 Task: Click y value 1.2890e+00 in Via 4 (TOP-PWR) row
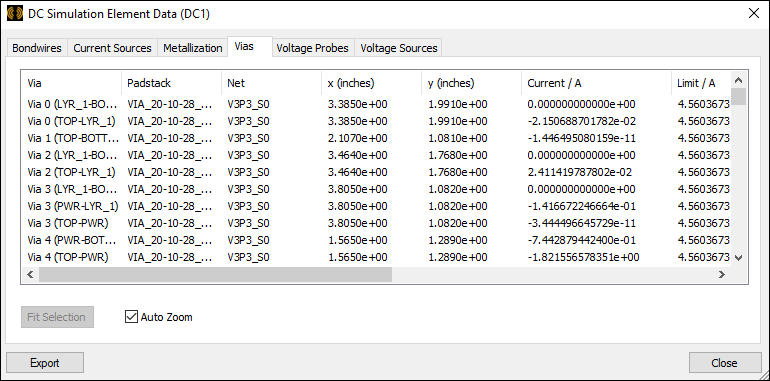tap(458, 257)
